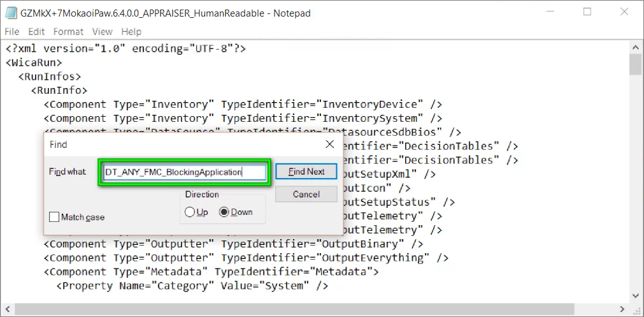Select the Down direction radio button
Screen dimensions: 644x317
tap(225, 212)
